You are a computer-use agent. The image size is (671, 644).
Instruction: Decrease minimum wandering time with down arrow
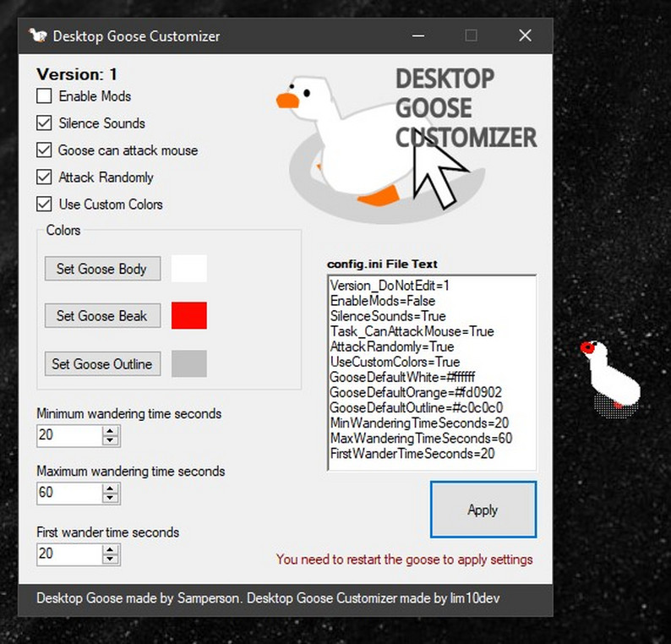point(111,440)
